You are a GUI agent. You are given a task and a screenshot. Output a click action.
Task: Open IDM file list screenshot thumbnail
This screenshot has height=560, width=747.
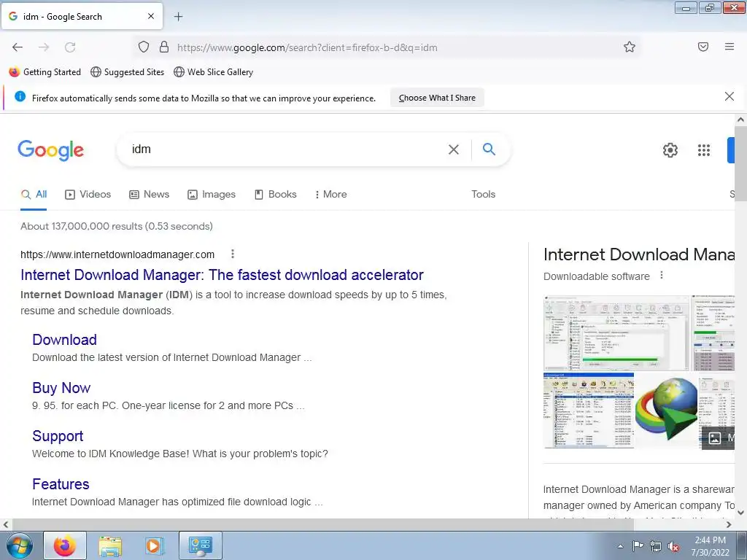coord(589,411)
